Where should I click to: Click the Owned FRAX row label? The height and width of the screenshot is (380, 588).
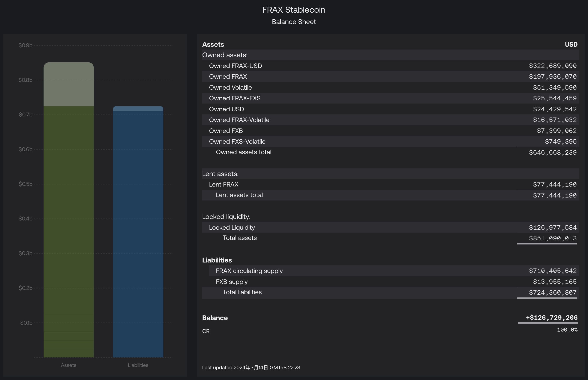click(228, 77)
